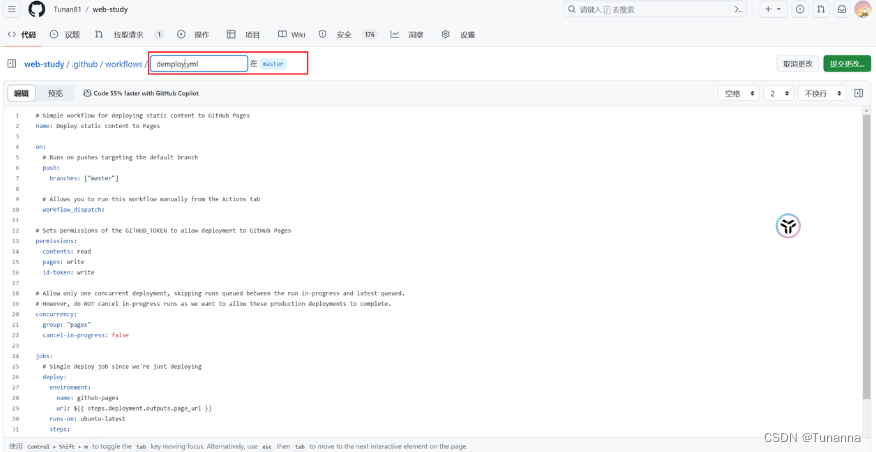Edit the demploy.yml filename field
The image size is (876, 452).
coord(199,64)
